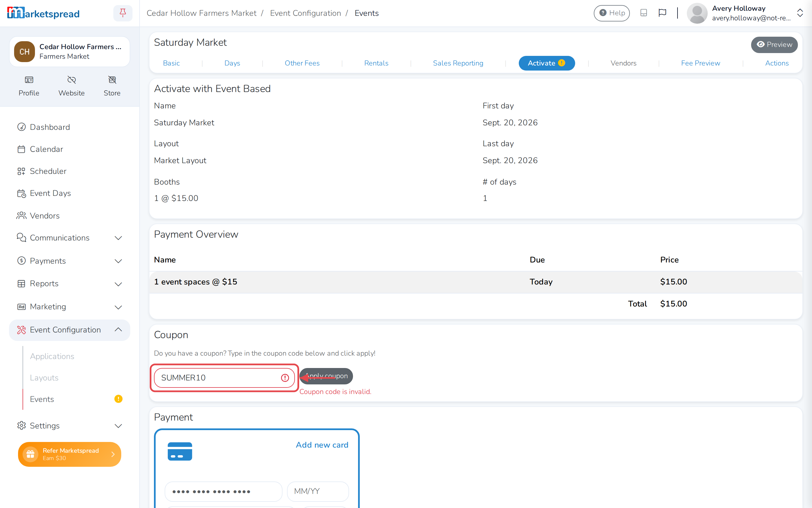Image resolution: width=812 pixels, height=508 pixels.
Task: Click the CH organization avatar
Action: pos(25,51)
